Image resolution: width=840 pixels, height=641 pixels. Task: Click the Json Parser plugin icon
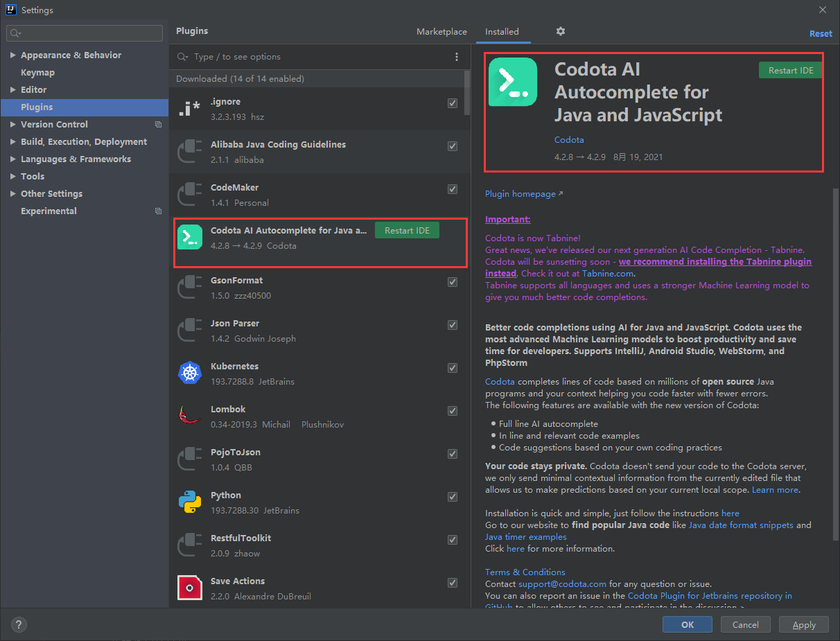(189, 331)
